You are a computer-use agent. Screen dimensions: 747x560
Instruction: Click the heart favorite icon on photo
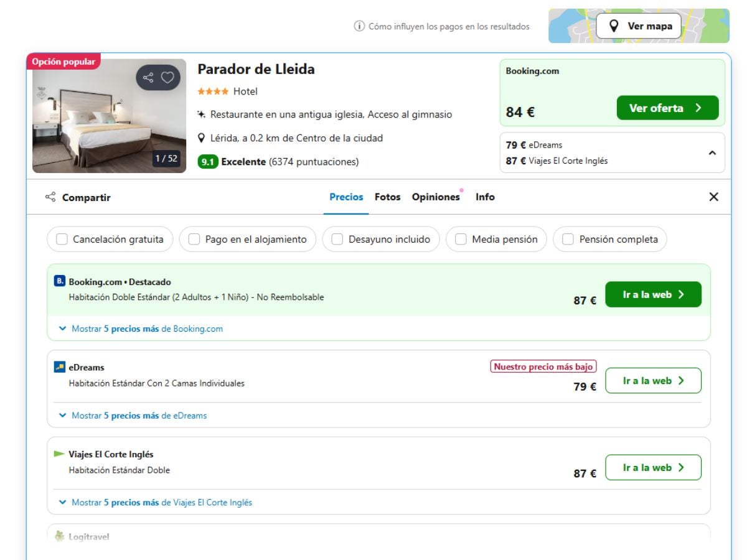[x=167, y=78]
